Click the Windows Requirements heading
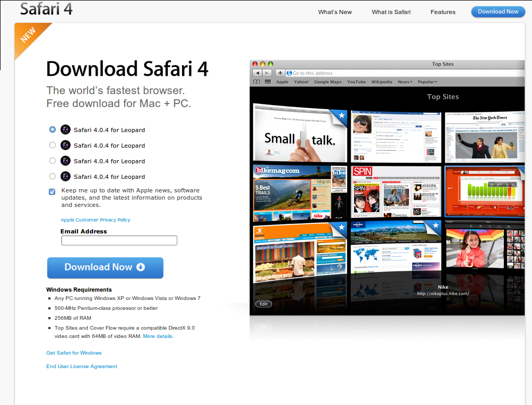The image size is (532, 405). pyautogui.click(x=79, y=290)
